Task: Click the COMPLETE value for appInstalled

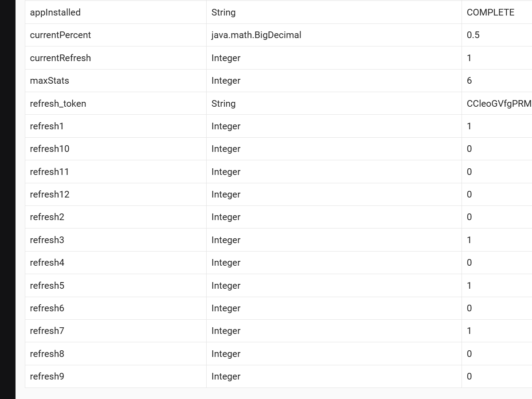Action: (x=490, y=12)
